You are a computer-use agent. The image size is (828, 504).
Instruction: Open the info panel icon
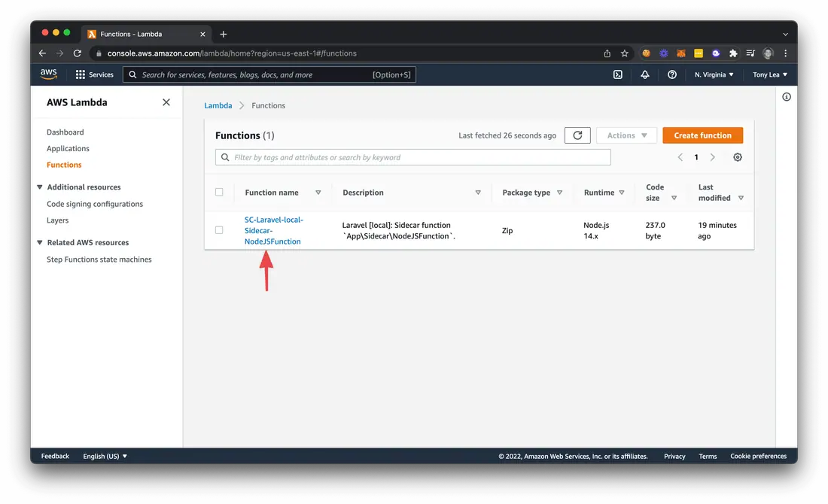787,96
